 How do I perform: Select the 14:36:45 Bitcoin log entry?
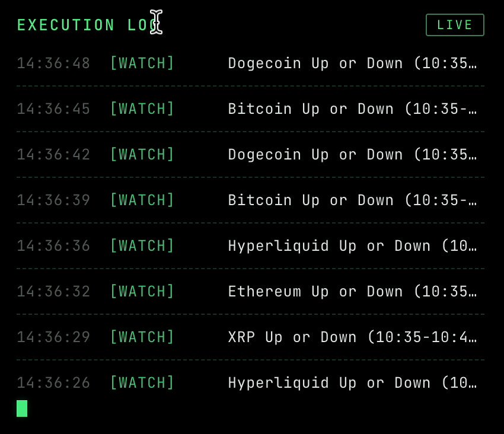250,109
